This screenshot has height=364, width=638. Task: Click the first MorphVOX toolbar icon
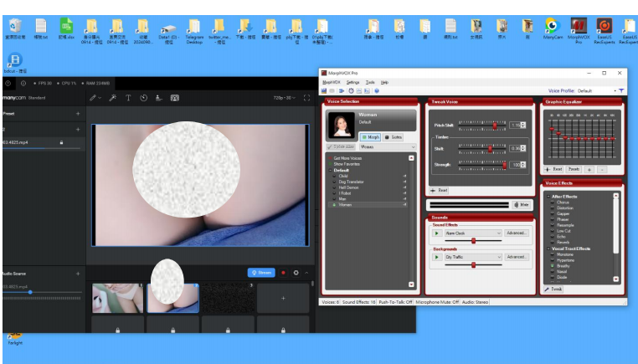[x=324, y=90]
